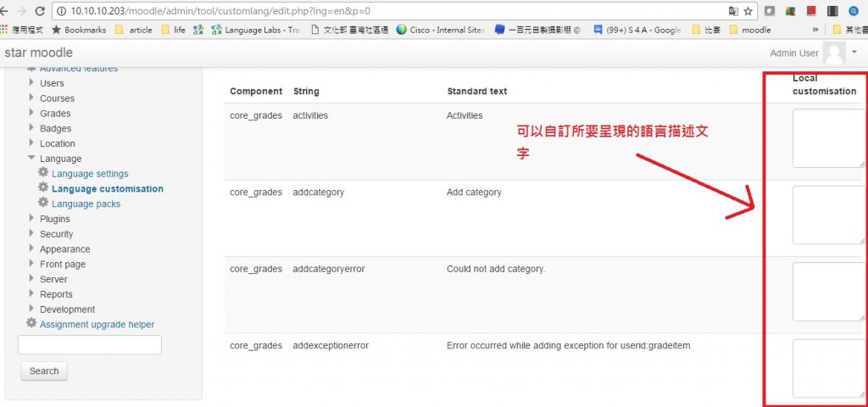Viewport: 868px width, 407px height.
Task: Expand the Security tree node
Action: tap(31, 233)
